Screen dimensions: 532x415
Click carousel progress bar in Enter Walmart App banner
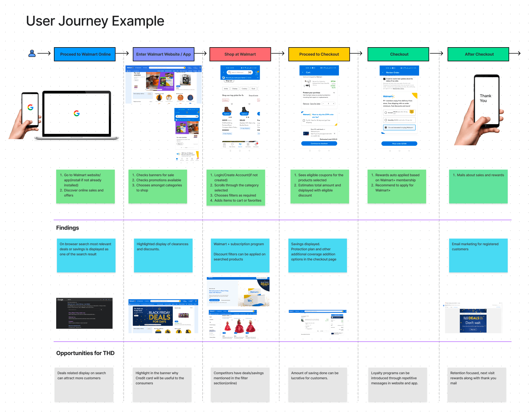tap(188, 148)
